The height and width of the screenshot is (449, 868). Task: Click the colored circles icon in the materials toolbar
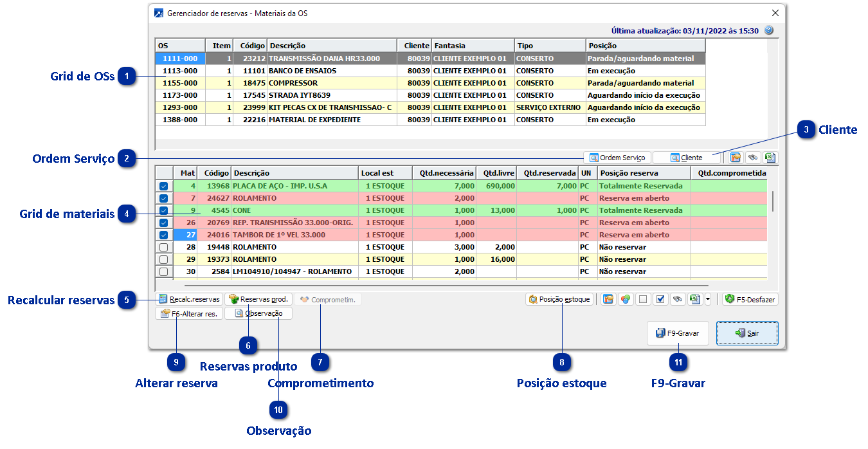[x=624, y=299]
